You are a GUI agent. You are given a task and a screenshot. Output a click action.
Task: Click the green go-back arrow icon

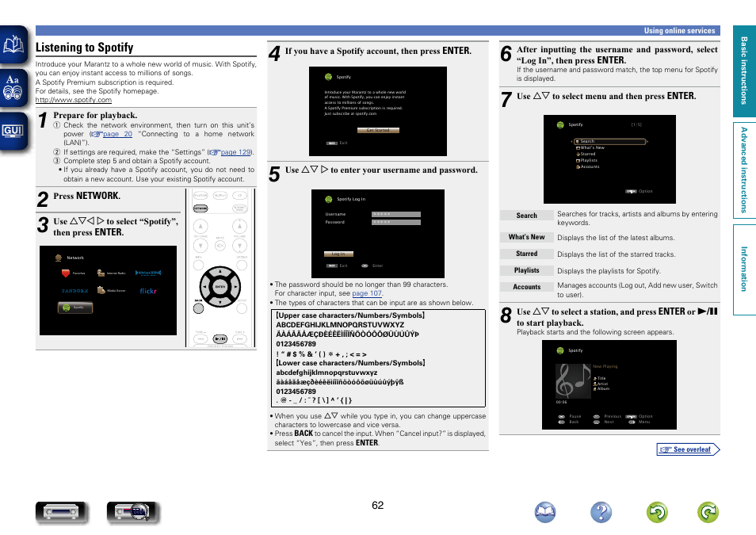(x=657, y=512)
